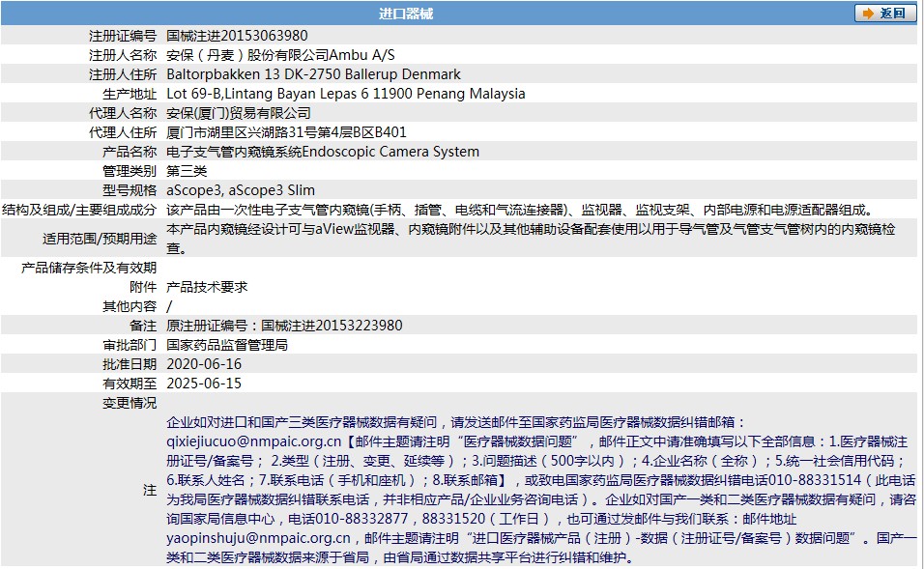Viewport: 924px width, 569px height.
Task: Select the label 批准日期
Action: point(130,364)
